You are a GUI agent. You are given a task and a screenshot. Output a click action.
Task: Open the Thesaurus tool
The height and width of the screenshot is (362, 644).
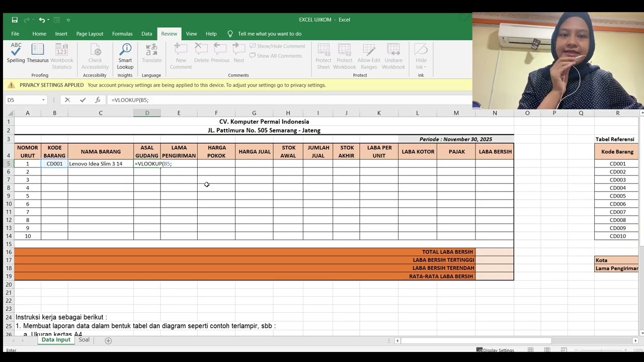coord(38,53)
